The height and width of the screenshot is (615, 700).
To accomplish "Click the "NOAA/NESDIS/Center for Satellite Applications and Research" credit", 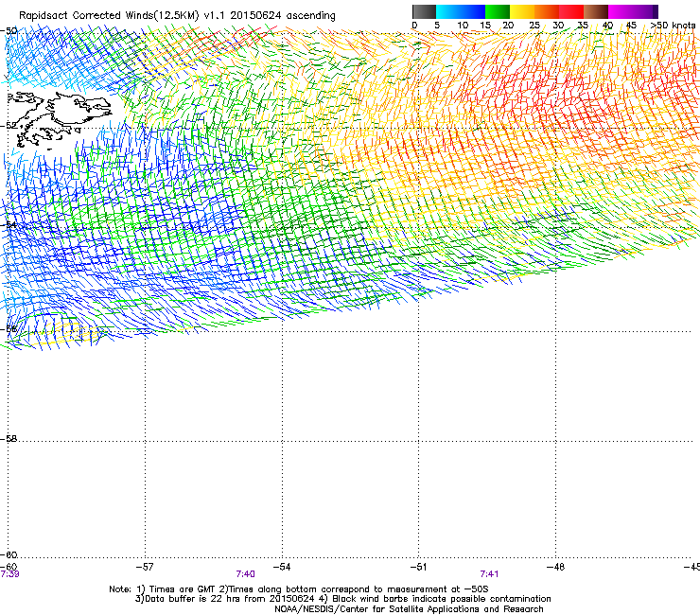I will 409,609.
